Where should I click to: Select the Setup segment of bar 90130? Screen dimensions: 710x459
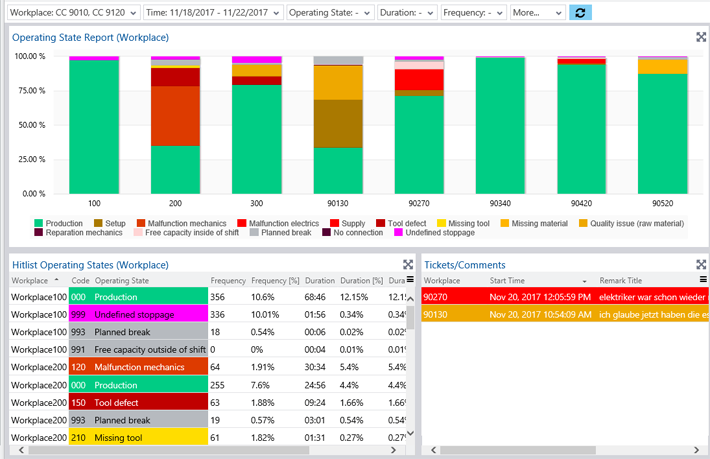338,124
